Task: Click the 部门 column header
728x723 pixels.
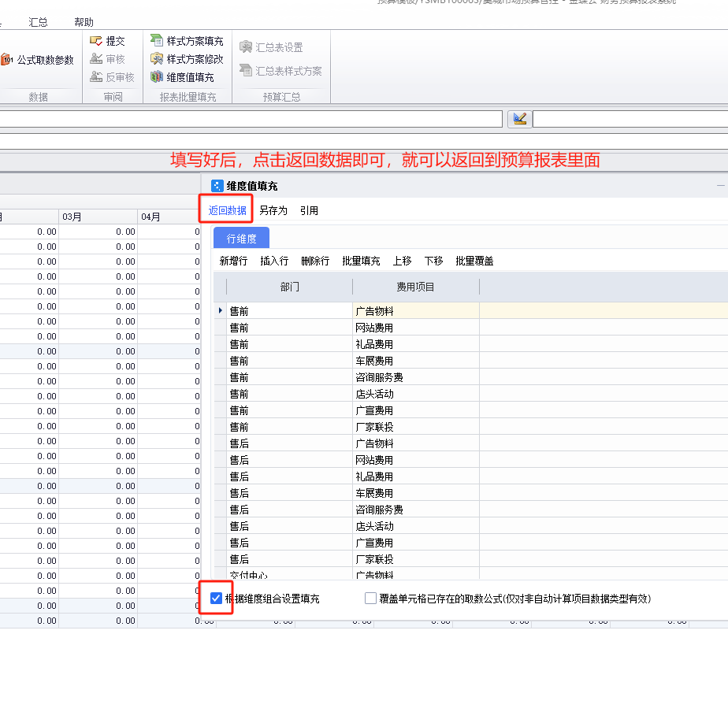Action: click(290, 287)
